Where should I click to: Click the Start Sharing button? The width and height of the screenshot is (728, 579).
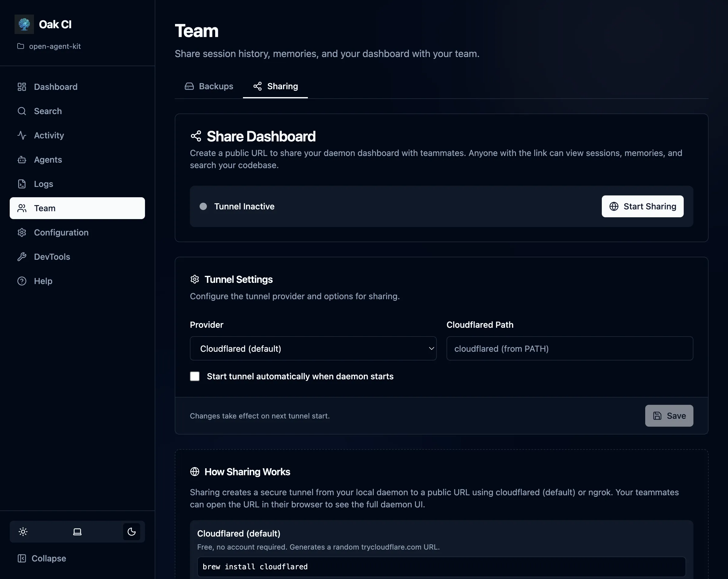pos(642,206)
